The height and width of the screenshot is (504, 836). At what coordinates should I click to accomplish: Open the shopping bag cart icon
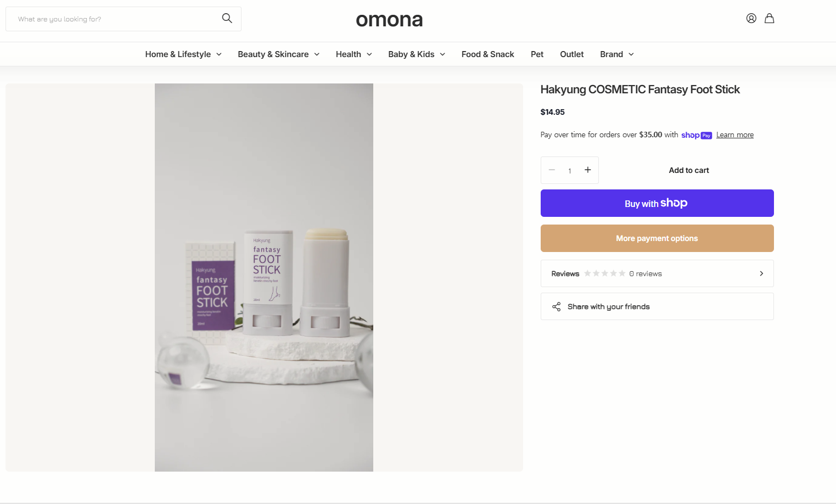point(769,18)
